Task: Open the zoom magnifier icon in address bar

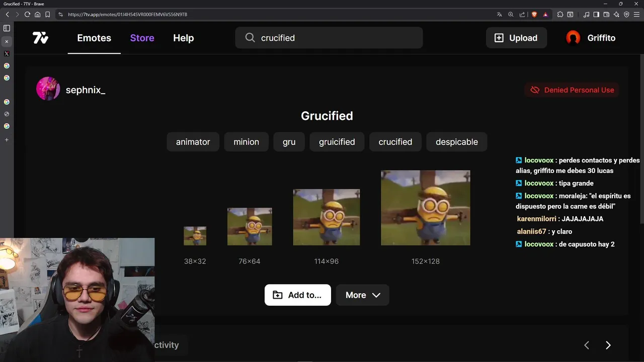Action: click(x=511, y=15)
